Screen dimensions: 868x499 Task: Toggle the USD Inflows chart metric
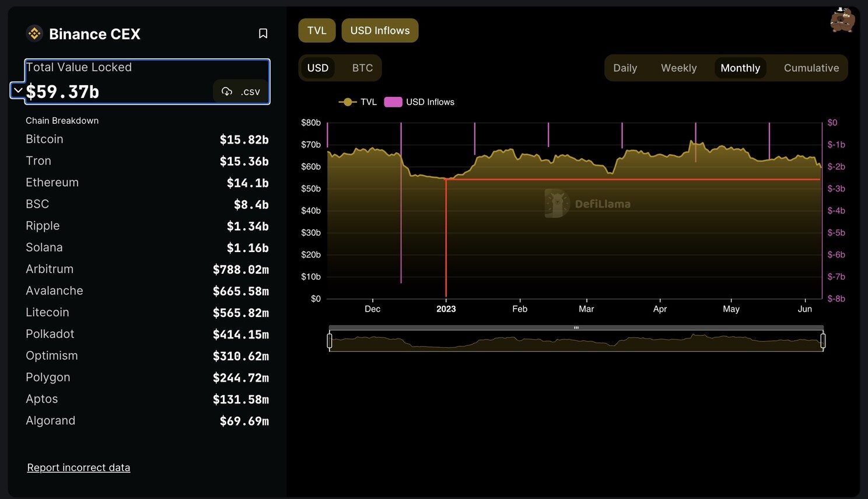(x=380, y=30)
